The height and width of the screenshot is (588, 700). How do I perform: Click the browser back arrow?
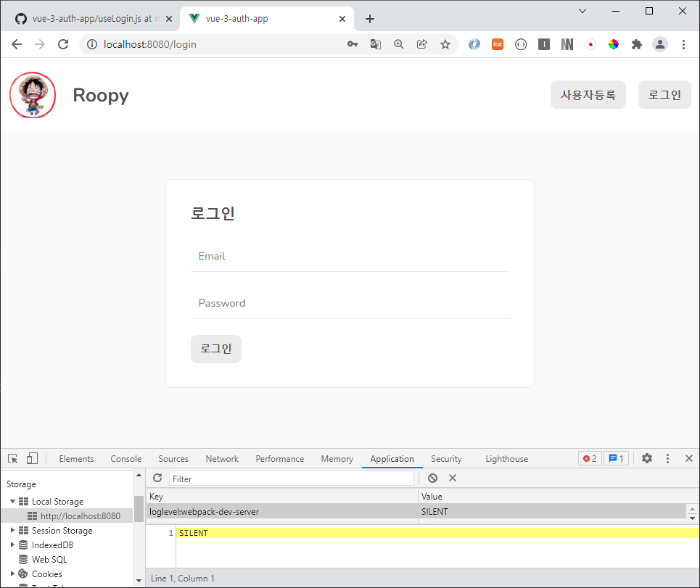tap(17, 44)
